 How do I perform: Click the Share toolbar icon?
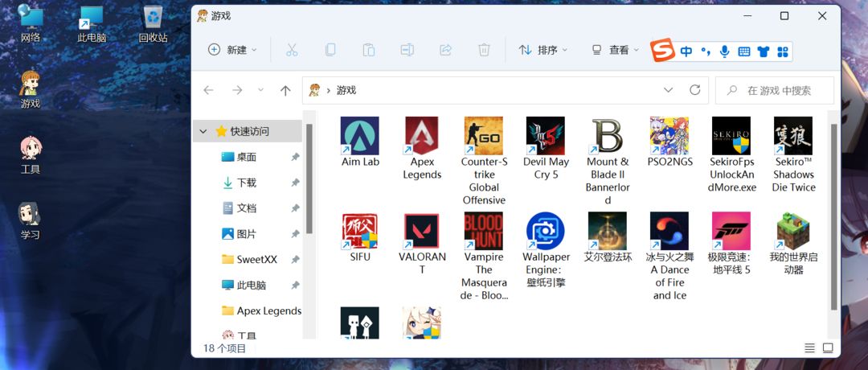tap(445, 50)
